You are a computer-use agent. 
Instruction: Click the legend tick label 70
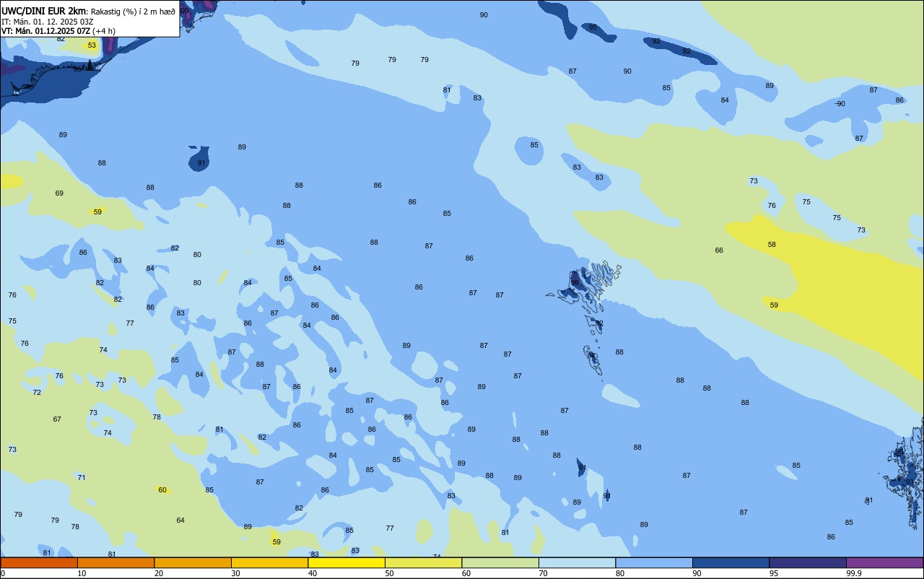[543, 573]
